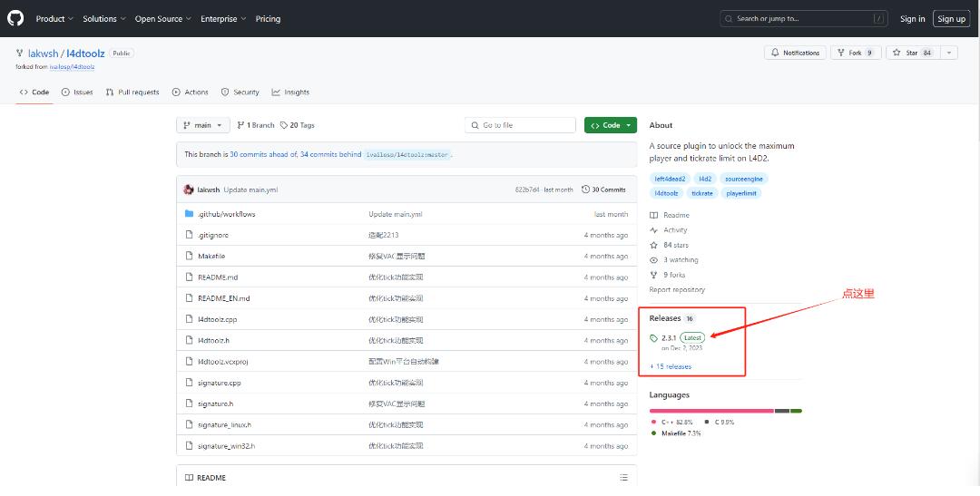Click the lakwsh avatar in commit row
This screenshot has width=980, height=496.
pos(188,190)
